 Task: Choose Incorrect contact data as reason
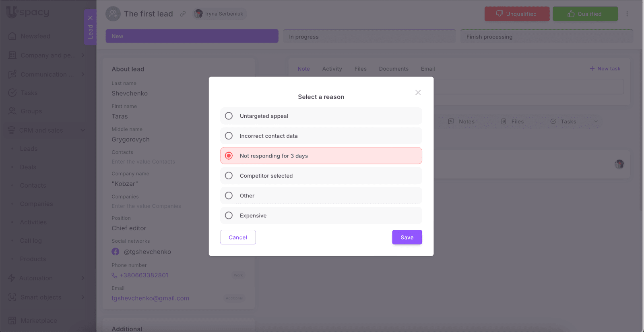229,136
